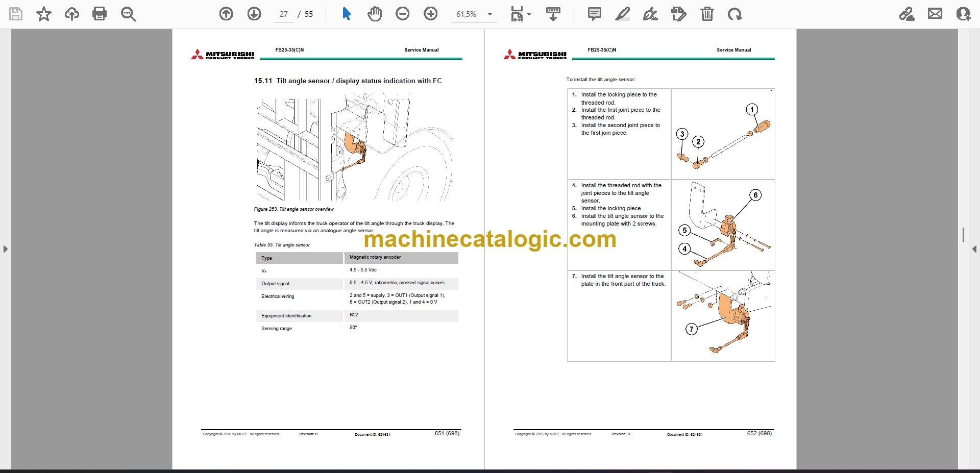This screenshot has width=980, height=473.
Task: Click the 'Electrical wiring' table row label
Action: pyautogui.click(x=278, y=296)
